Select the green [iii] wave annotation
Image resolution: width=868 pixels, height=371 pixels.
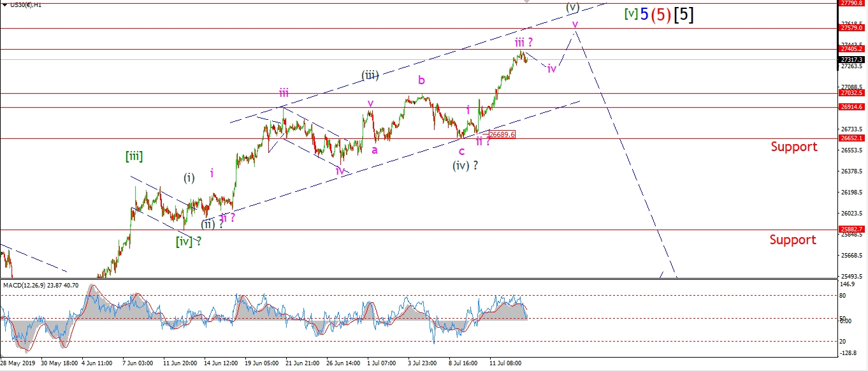pos(134,156)
